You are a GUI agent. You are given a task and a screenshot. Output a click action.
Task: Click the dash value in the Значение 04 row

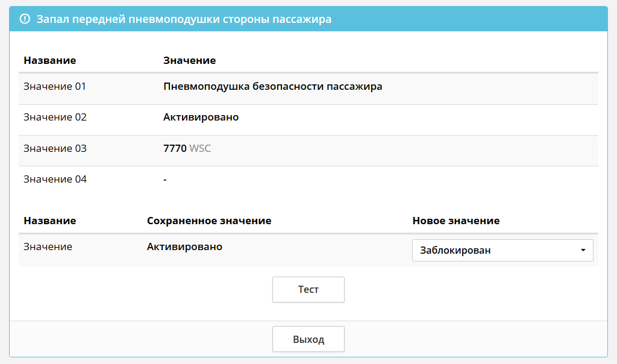[165, 179]
